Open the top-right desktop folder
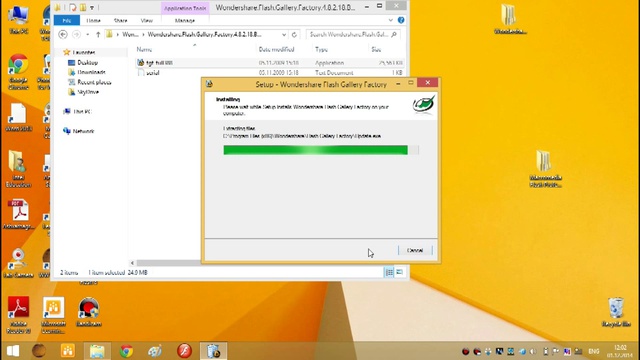The image size is (640, 360). click(509, 19)
